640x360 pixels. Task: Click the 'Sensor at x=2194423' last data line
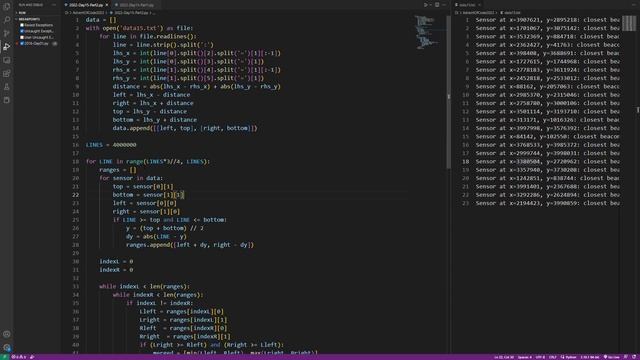(x=547, y=203)
